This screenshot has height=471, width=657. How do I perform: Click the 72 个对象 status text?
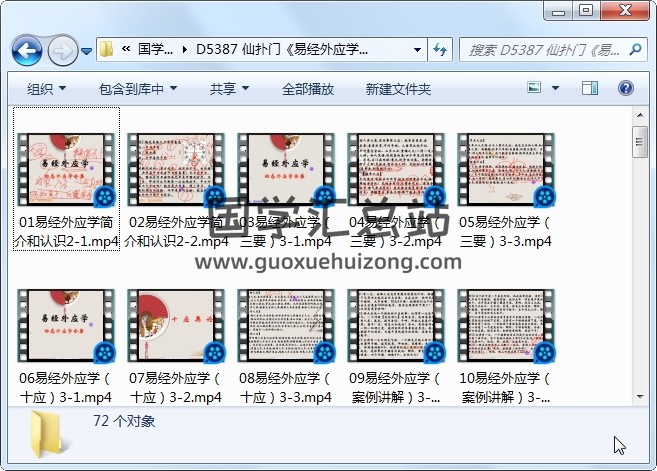pos(124,421)
